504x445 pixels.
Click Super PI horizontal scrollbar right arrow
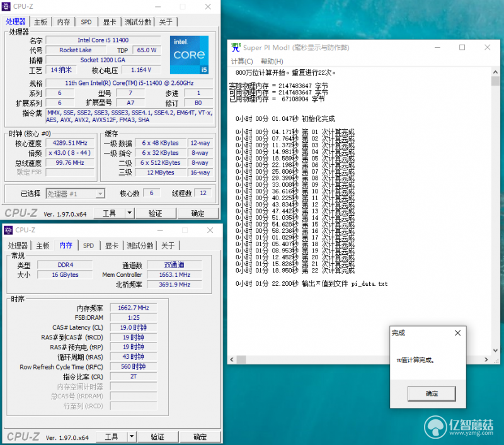[x=486, y=359]
